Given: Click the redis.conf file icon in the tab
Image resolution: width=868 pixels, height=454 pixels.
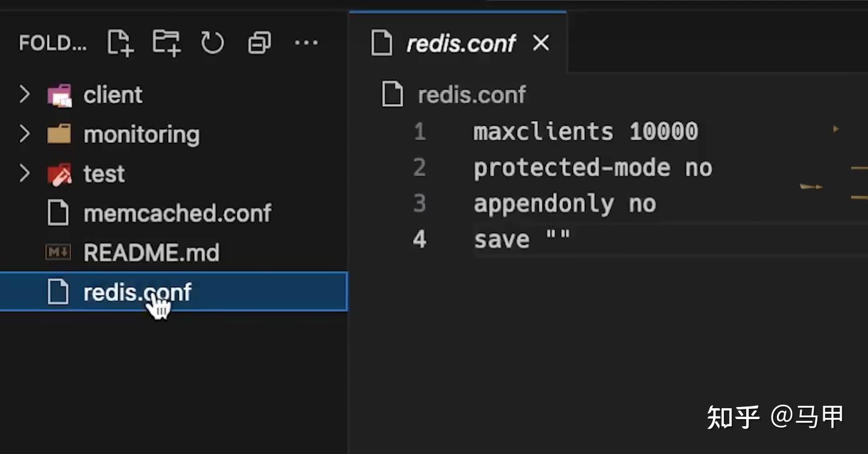Looking at the screenshot, I should tap(382, 43).
